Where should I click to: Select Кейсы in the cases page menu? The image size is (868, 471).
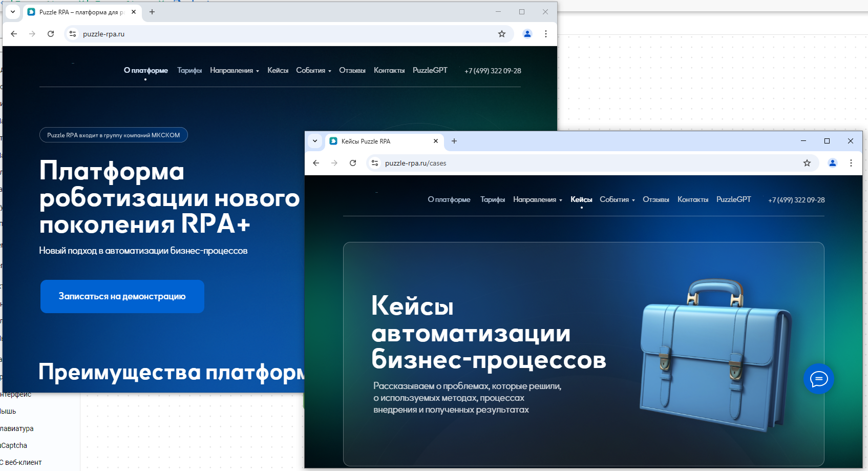tap(581, 199)
